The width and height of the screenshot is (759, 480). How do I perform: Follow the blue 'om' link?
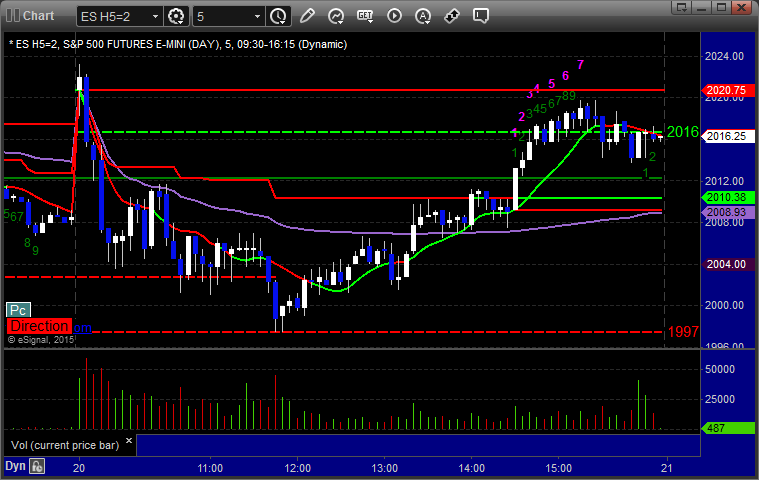[x=82, y=328]
